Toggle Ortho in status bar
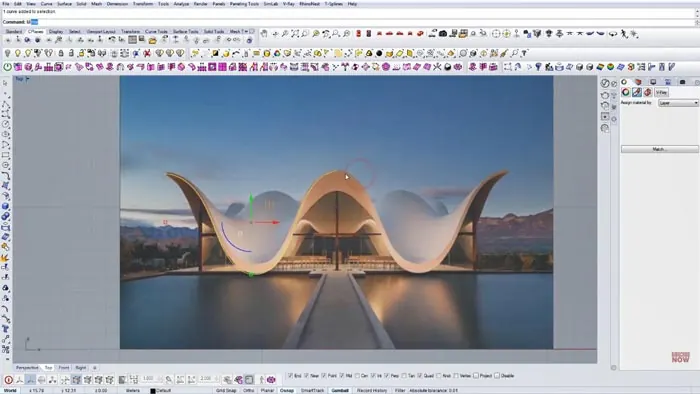 [x=248, y=390]
